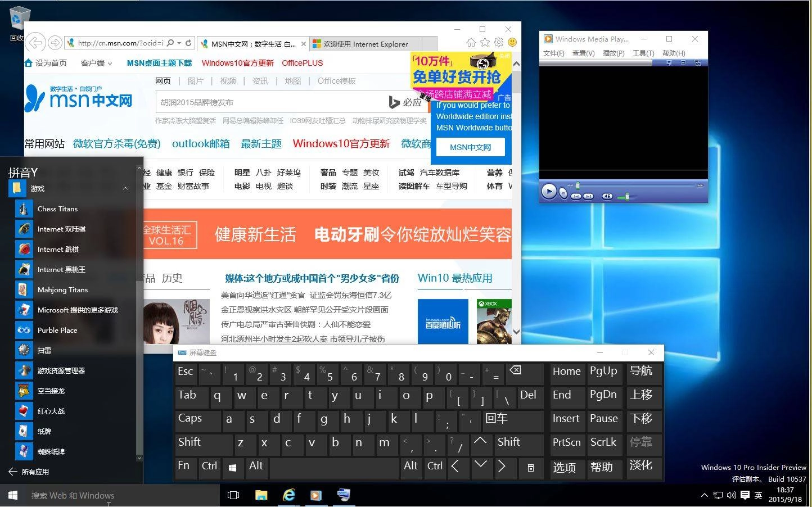Click the MSN中文网 button in the banner
The width and height of the screenshot is (812, 507).
pos(470,147)
